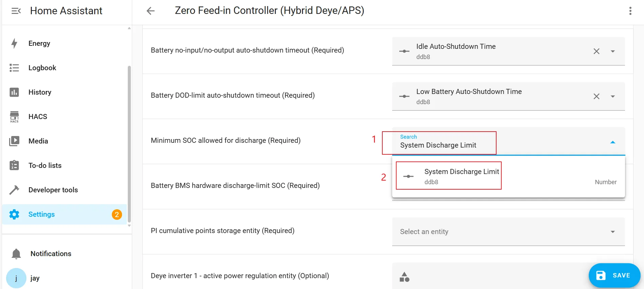Viewport: 644px width, 289px height.
Task: Clear the Low Battery Auto-Shutdown Time entity
Action: (x=597, y=96)
